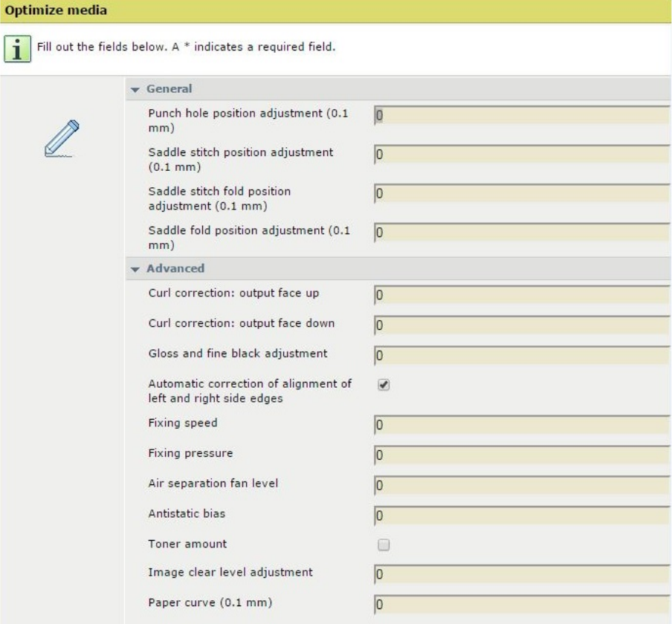The image size is (672, 624).
Task: Select Gloss and fine black adjustment field
Action: 520,355
